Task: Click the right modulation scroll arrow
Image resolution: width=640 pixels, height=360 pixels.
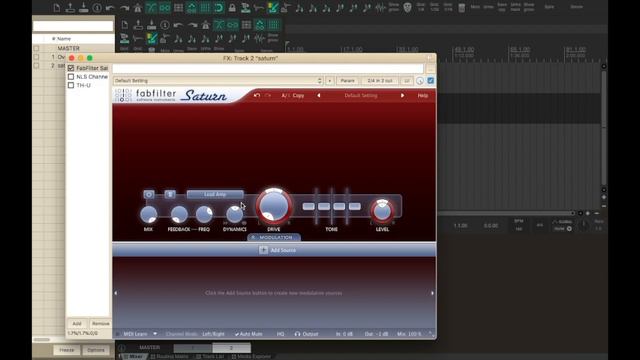Action: (x=432, y=293)
